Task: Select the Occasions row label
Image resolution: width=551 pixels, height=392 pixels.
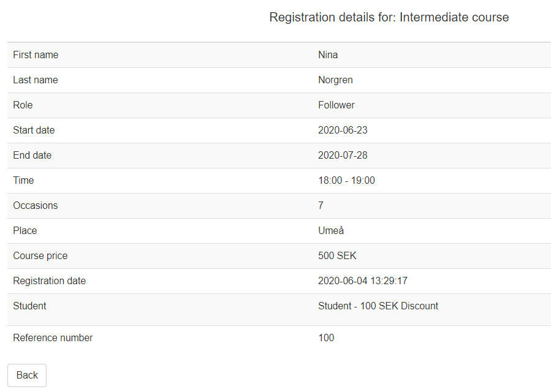Action: (36, 206)
